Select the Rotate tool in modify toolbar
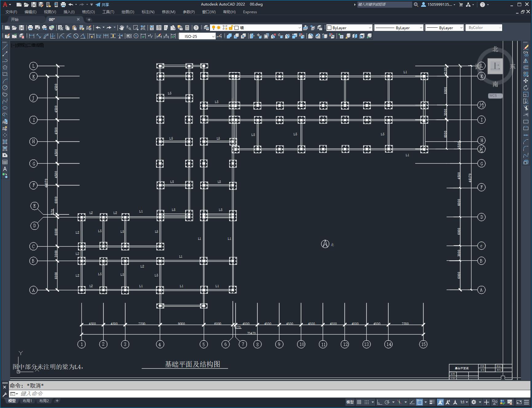The image size is (532, 408). point(526,88)
